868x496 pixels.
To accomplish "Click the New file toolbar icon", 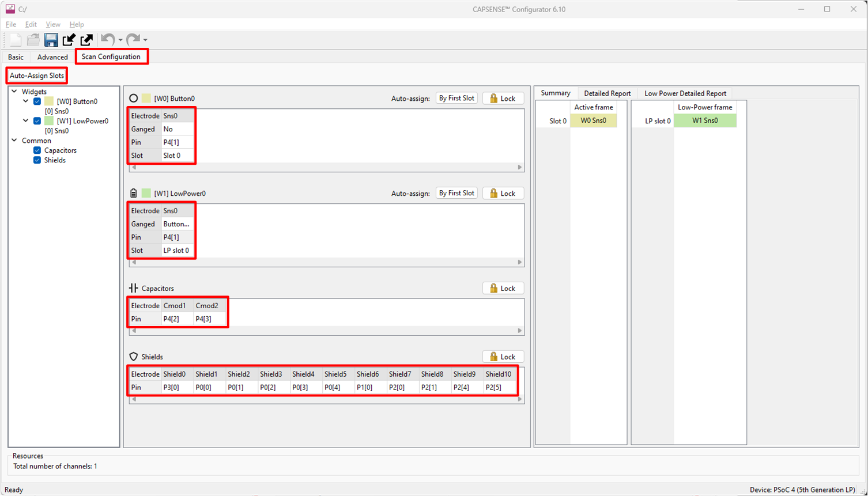I will [16, 40].
